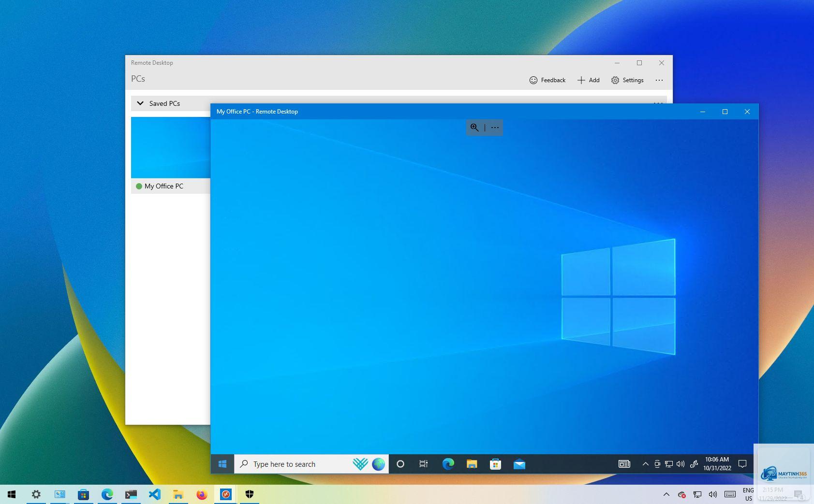The image size is (814, 504).
Task: Open Settings gear on the host taskbar
Action: tap(36, 494)
